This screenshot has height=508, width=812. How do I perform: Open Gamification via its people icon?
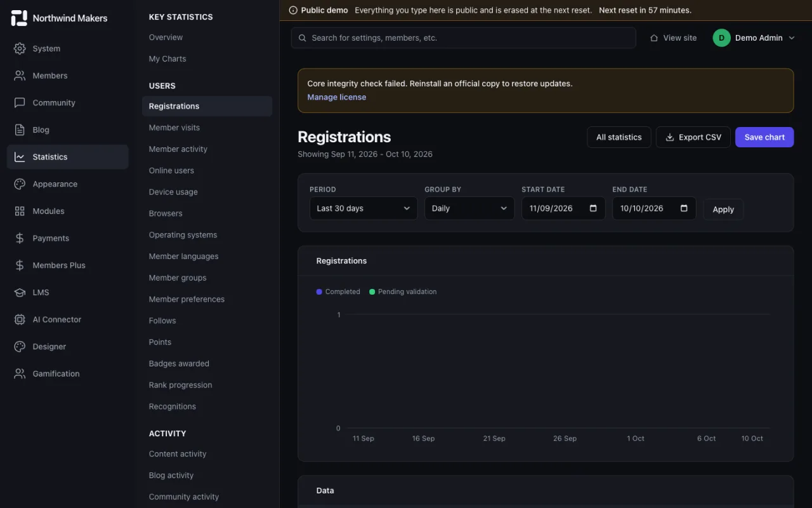[20, 373]
